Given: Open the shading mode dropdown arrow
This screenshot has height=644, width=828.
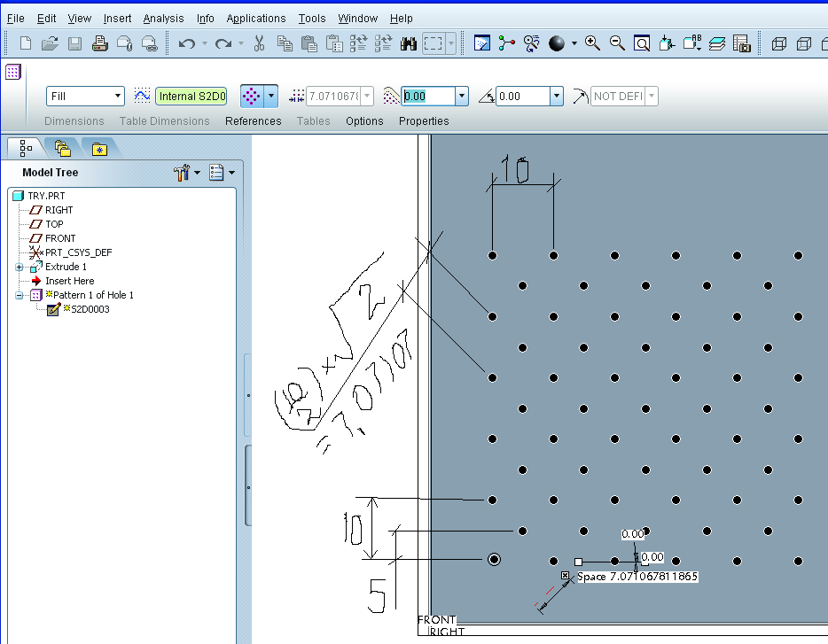Looking at the screenshot, I should click(x=574, y=43).
